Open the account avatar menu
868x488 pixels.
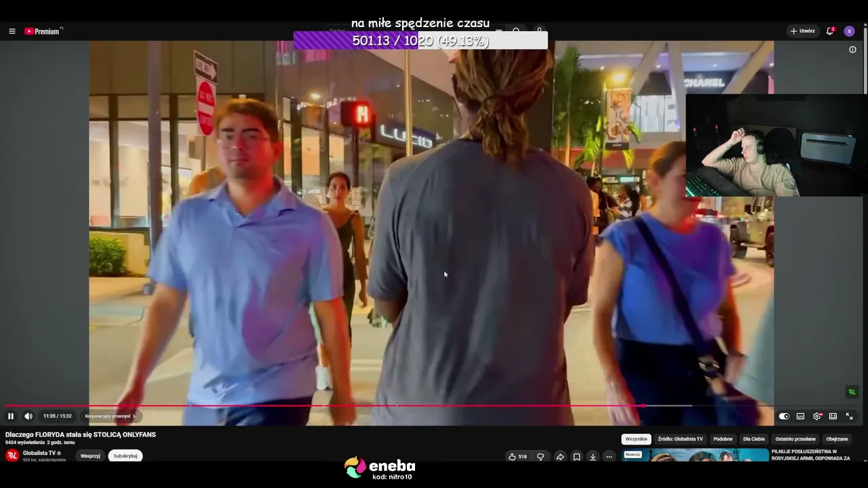[849, 31]
